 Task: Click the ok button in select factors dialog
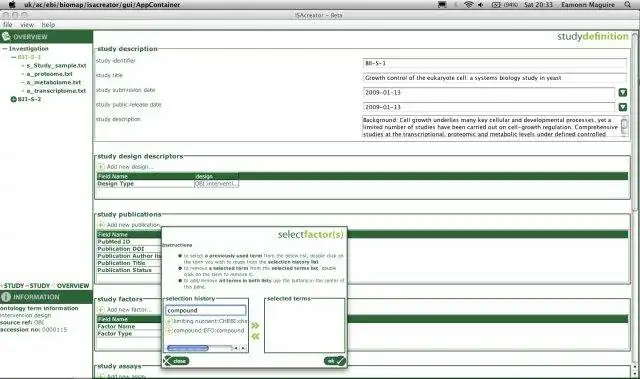pyautogui.click(x=335, y=361)
